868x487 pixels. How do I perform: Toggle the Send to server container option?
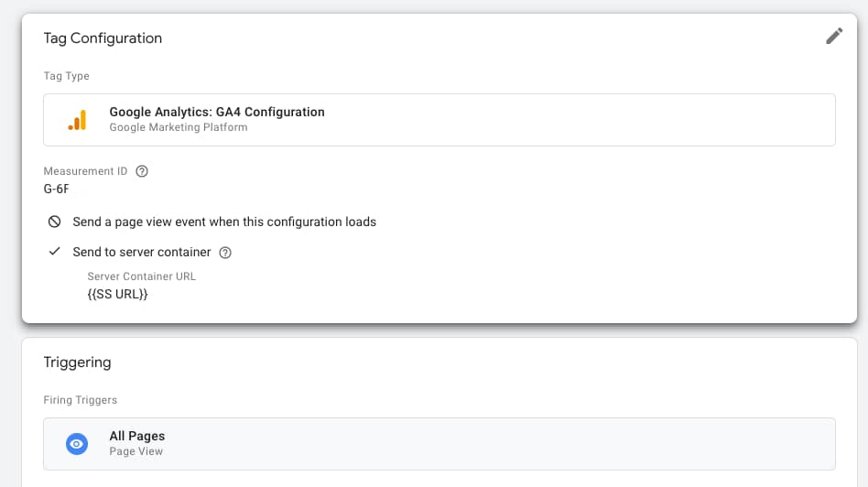click(142, 252)
